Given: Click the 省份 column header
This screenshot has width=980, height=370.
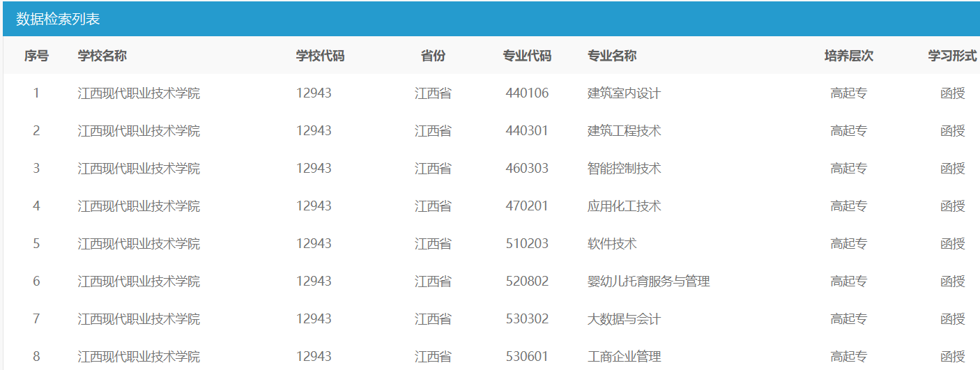Looking at the screenshot, I should [x=433, y=56].
